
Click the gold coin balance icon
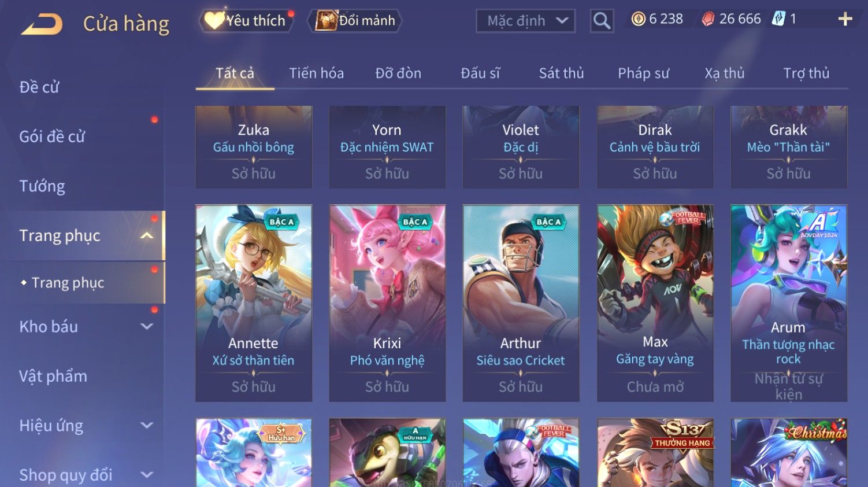(x=638, y=19)
